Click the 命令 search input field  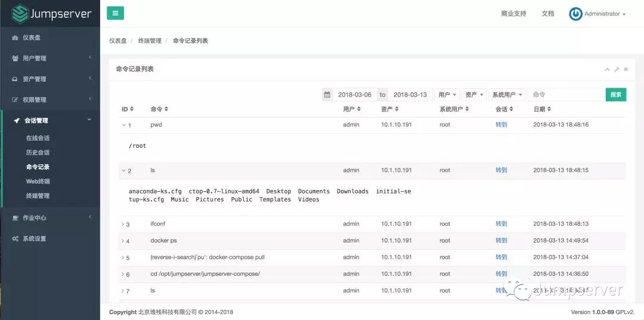(566, 95)
